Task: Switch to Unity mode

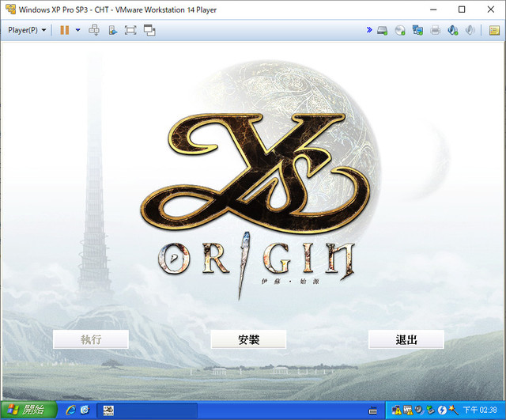Action: click(x=149, y=30)
